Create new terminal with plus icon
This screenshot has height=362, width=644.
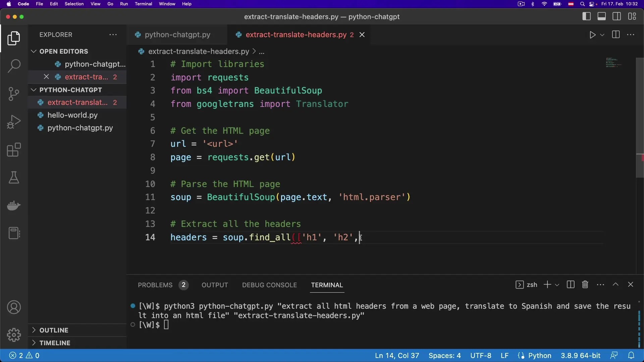pos(547,285)
